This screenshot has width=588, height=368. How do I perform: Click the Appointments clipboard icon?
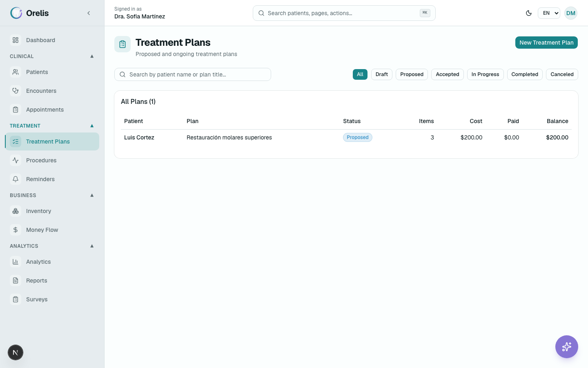[x=16, y=110]
